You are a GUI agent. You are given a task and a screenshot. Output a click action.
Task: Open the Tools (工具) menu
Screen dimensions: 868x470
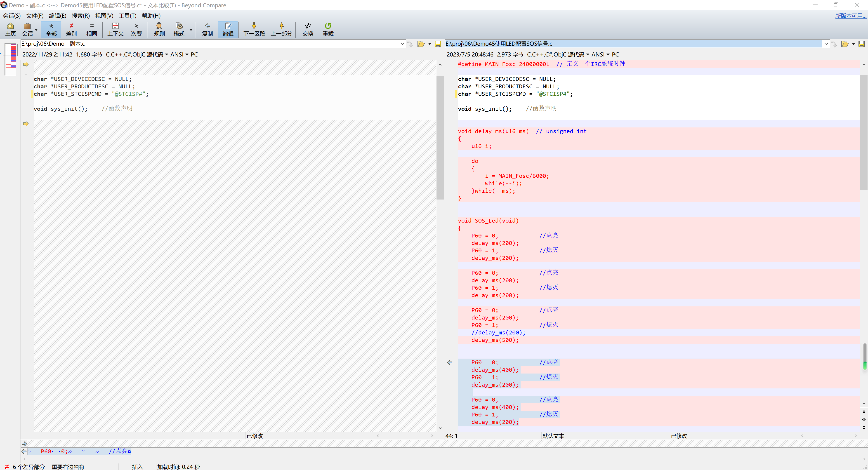coord(127,16)
